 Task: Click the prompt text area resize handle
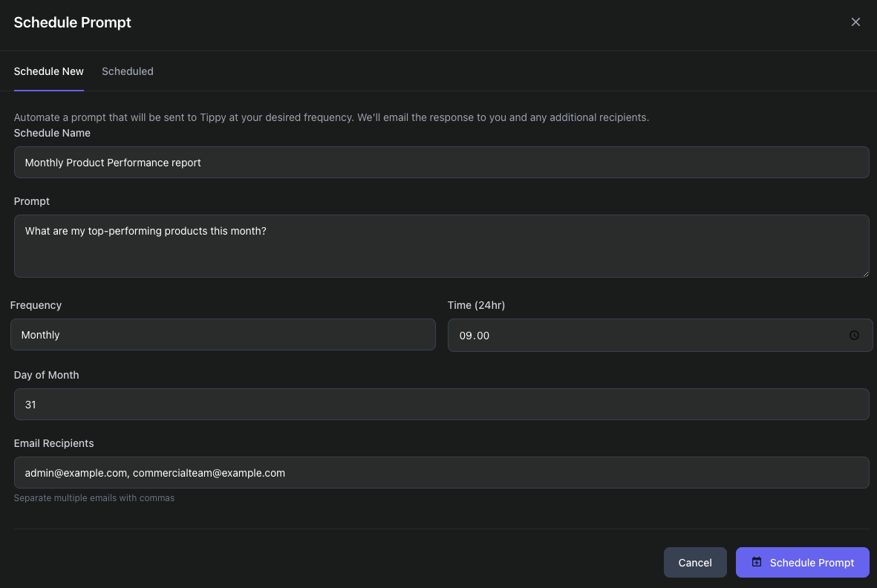865,273
